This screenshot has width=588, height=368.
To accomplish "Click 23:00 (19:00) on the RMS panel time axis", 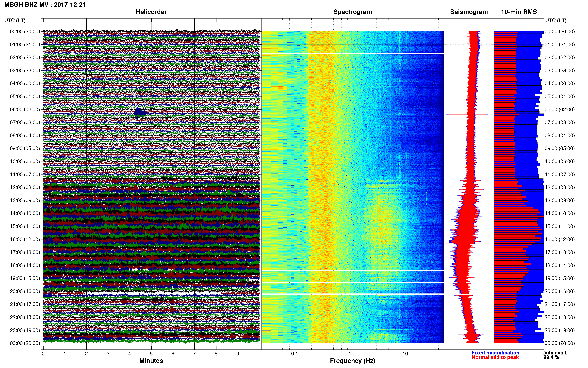I will (560, 330).
